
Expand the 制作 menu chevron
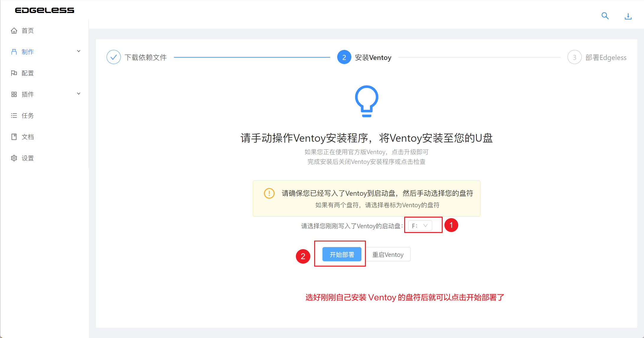[x=79, y=51]
